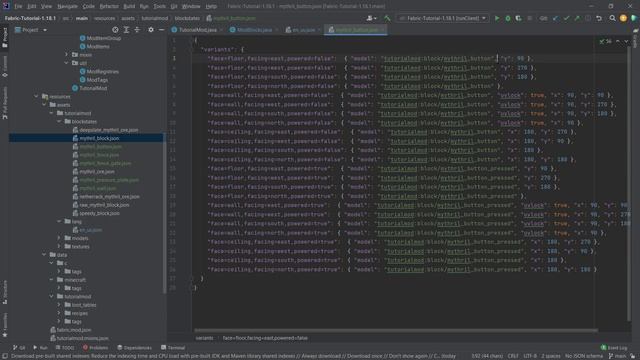Open the Project view selector dropdown
The image size is (640, 360).
[x=31, y=30]
